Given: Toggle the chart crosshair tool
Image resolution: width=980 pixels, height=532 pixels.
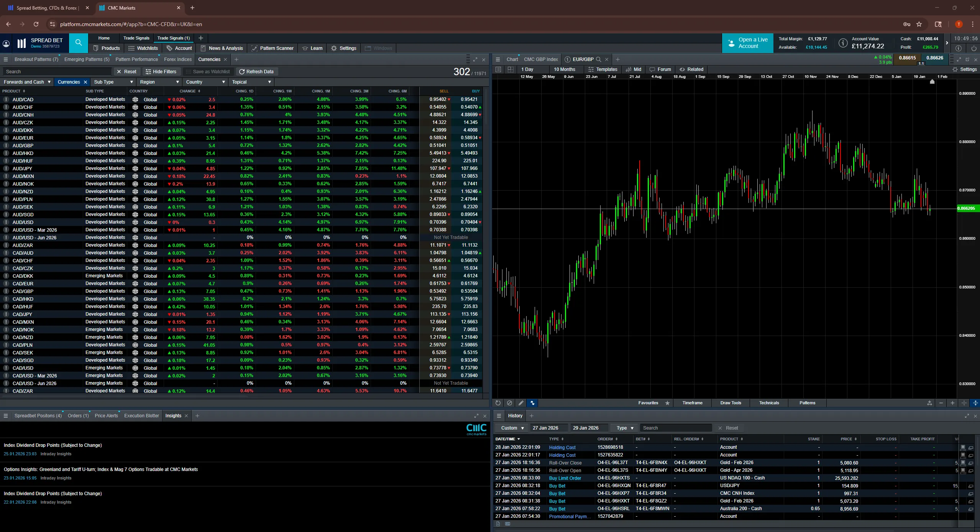Looking at the screenshot, I should [x=964, y=403].
